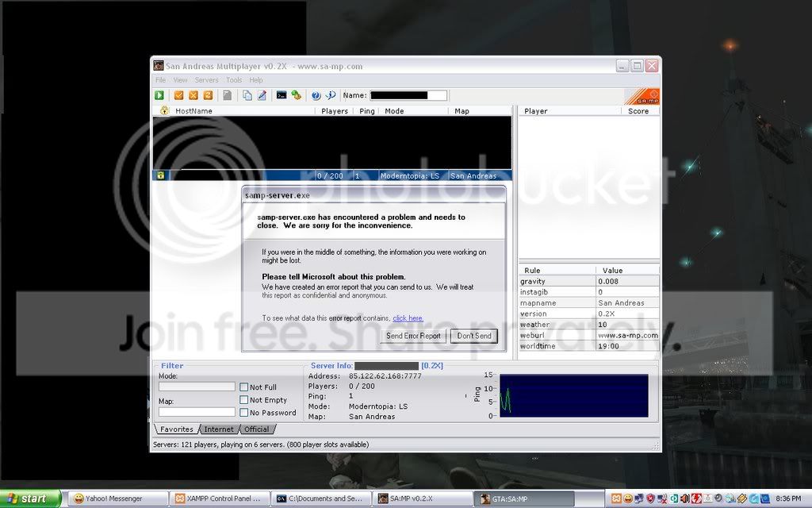Click the Score column header

[x=640, y=111]
